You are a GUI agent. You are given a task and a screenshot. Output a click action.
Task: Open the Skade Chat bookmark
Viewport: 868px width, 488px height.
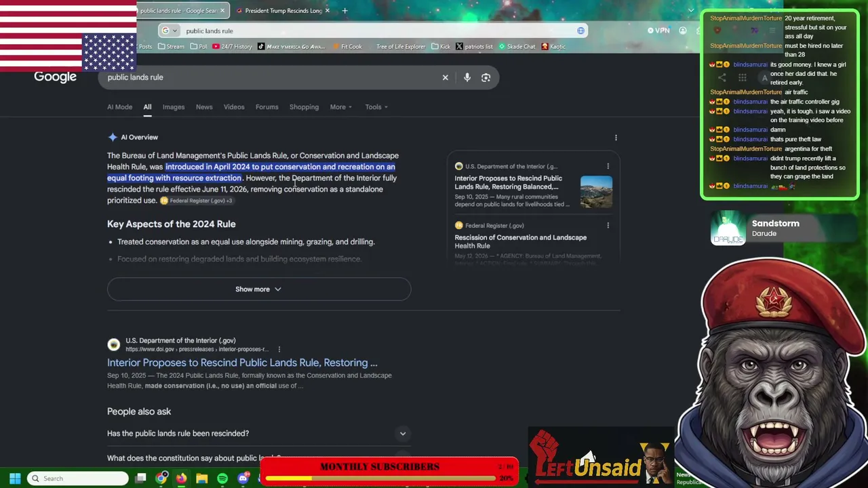(517, 47)
